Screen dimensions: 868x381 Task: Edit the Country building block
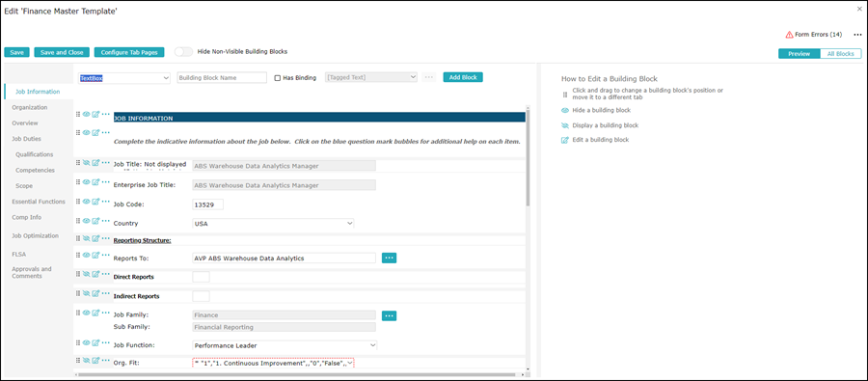(x=95, y=221)
